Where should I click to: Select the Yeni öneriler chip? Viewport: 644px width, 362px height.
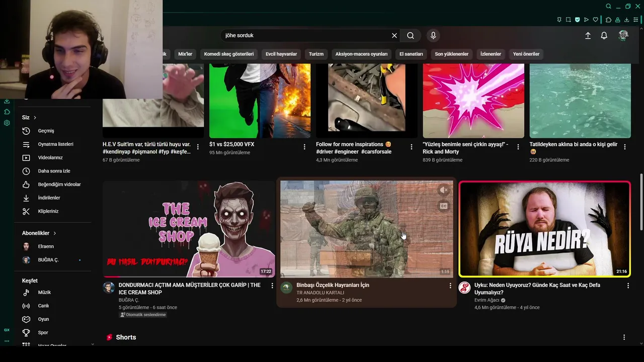tap(526, 54)
